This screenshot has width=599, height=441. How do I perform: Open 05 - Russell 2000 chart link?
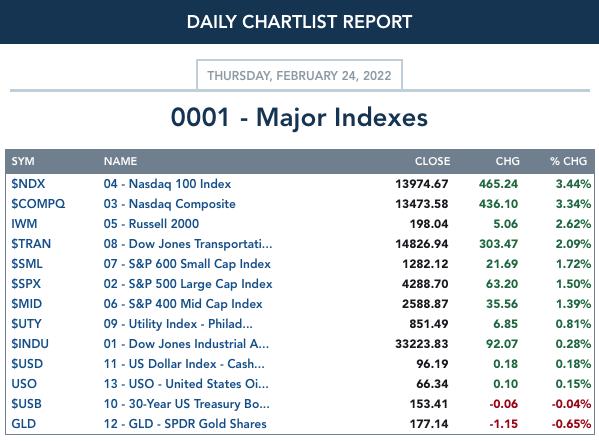pos(151,224)
